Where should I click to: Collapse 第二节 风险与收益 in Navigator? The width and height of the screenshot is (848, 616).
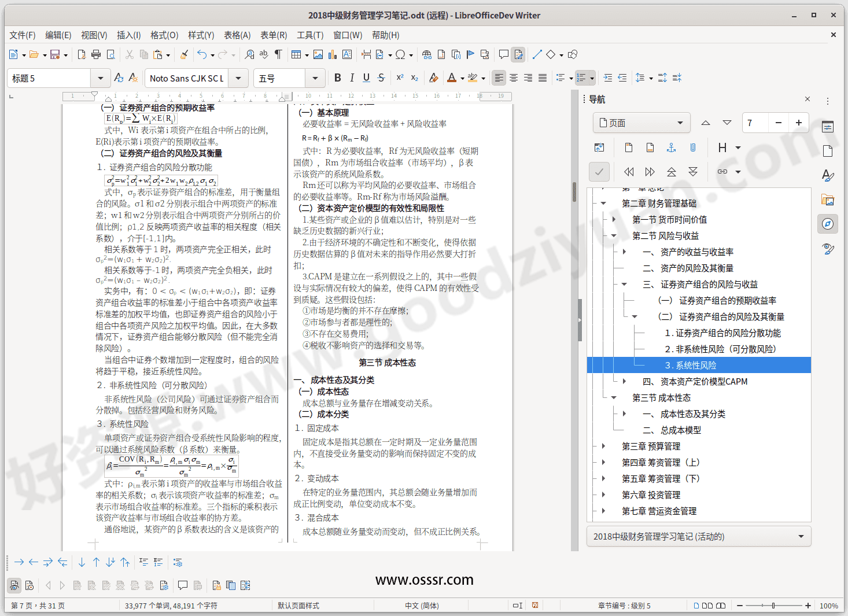[x=614, y=235]
